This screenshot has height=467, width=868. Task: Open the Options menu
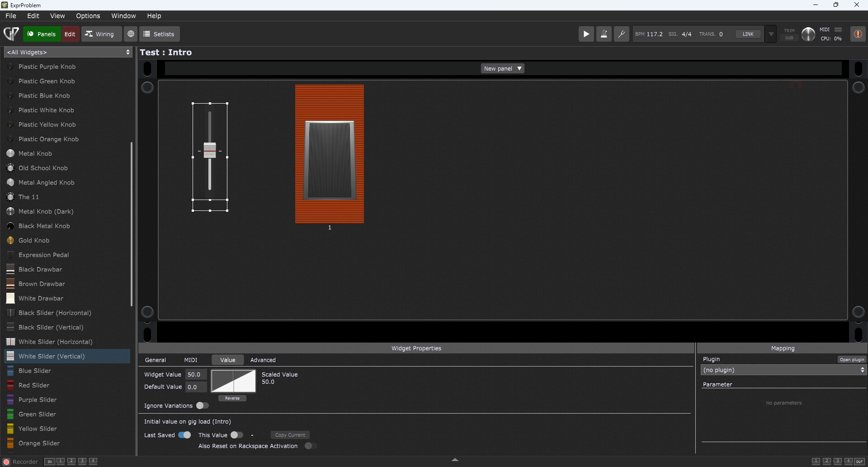(x=88, y=16)
